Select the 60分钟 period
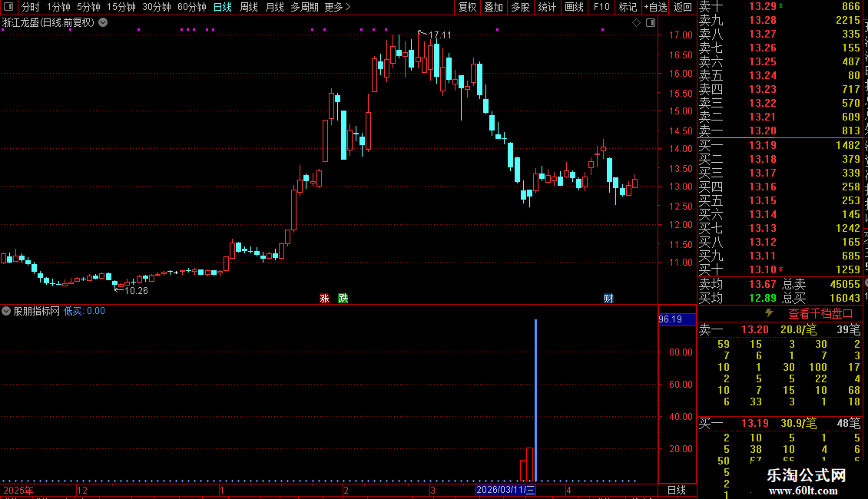Viewport: 868px width, 499px height. [192, 7]
